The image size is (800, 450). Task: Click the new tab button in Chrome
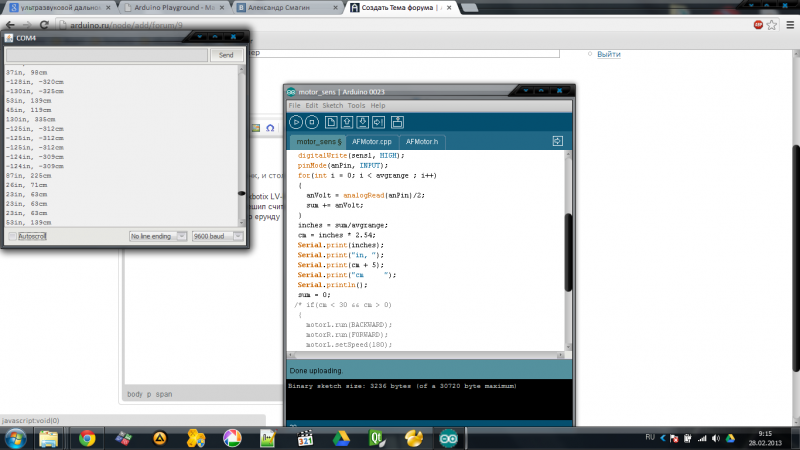[x=469, y=8]
